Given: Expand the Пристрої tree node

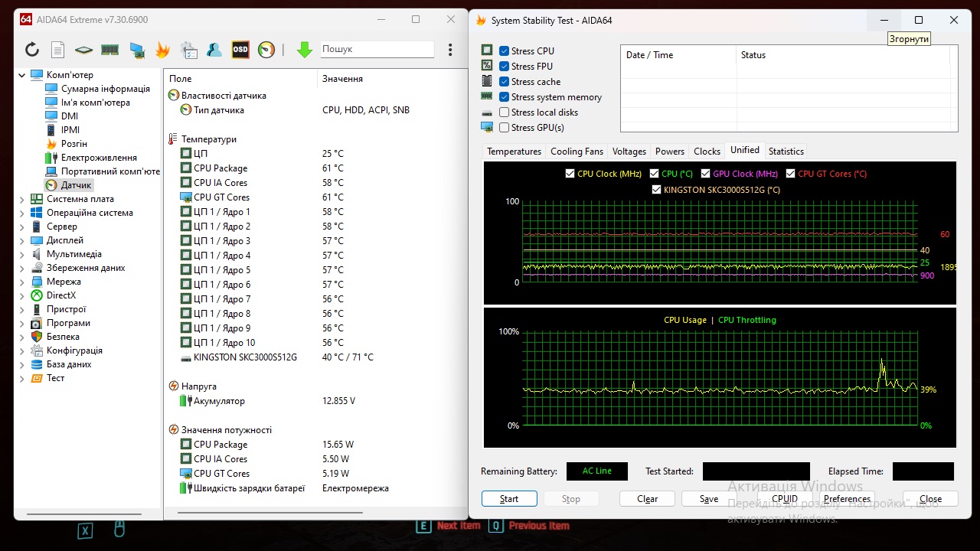Looking at the screenshot, I should (x=21, y=309).
